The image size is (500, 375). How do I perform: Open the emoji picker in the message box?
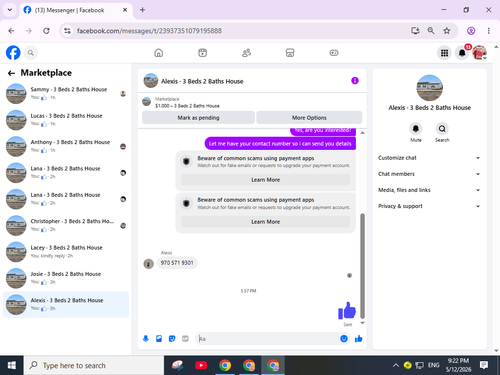pos(344,339)
